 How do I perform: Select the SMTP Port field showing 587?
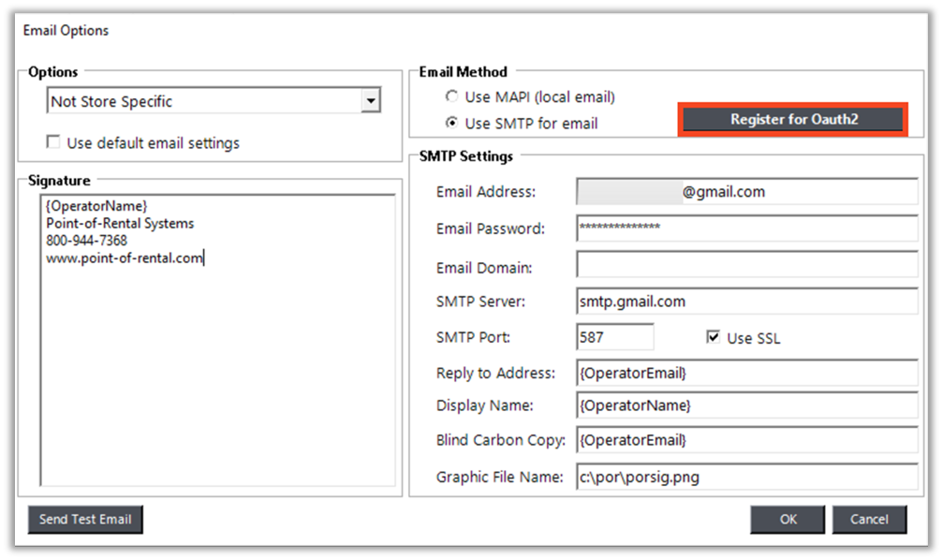[614, 337]
